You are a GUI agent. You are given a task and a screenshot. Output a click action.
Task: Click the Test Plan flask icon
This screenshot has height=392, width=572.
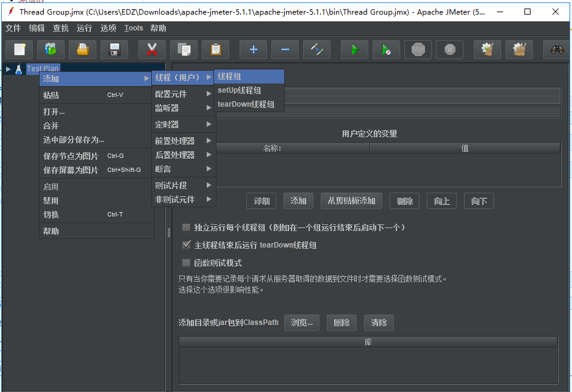point(19,69)
